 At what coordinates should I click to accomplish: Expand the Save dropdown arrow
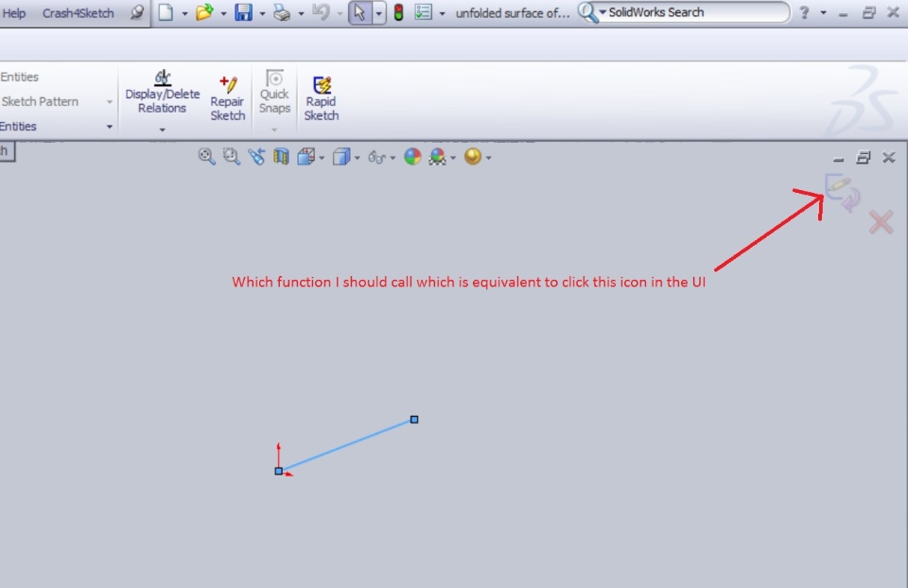[262, 12]
